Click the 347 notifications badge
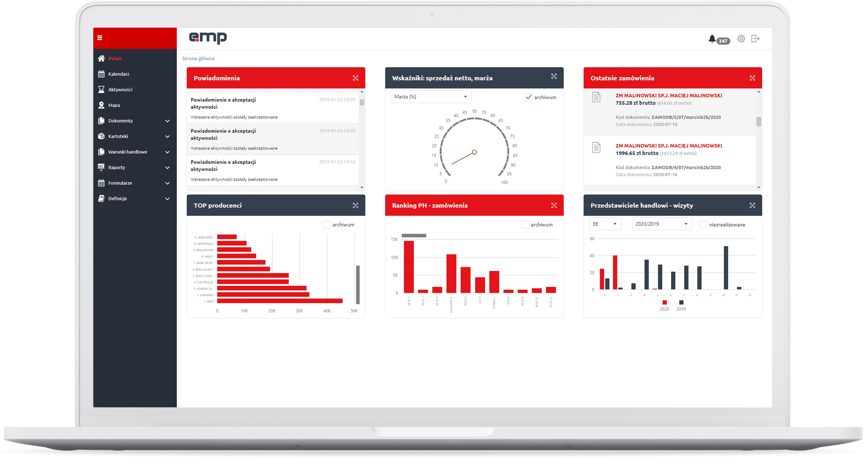This screenshot has height=472, width=868. (723, 41)
